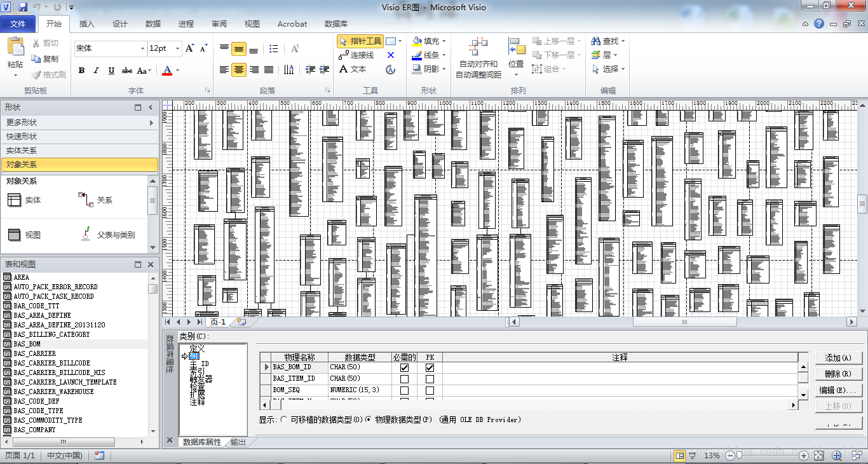Click the Edit (编辑) button

coord(838,390)
